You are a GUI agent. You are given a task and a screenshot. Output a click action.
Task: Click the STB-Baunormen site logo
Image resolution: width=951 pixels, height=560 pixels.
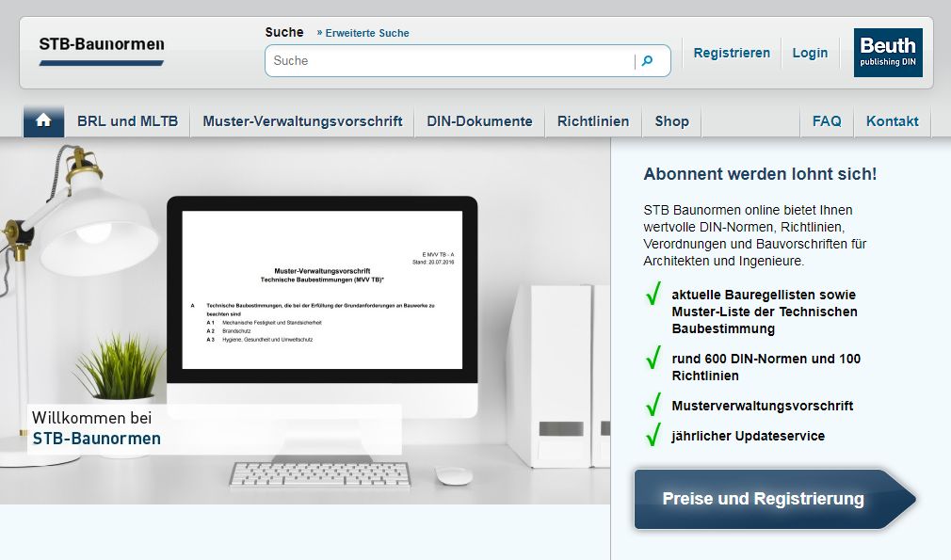[x=102, y=51]
